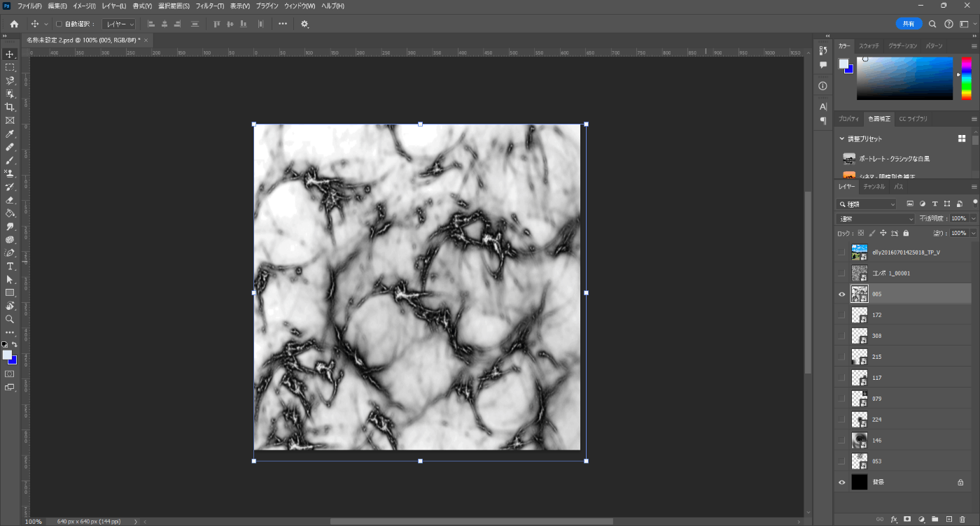
Task: Select the Eyedropper tool
Action: (10, 134)
